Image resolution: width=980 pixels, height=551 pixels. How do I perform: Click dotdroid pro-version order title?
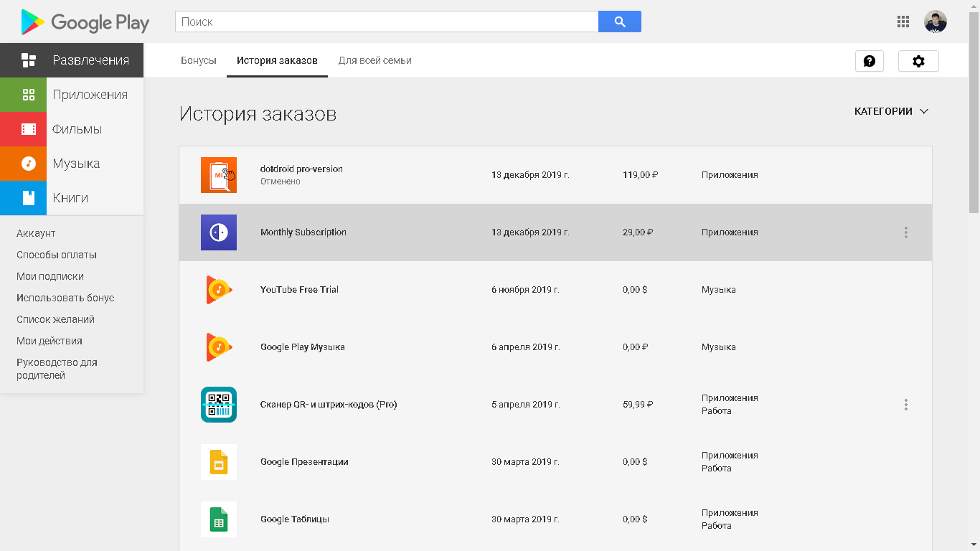click(301, 169)
